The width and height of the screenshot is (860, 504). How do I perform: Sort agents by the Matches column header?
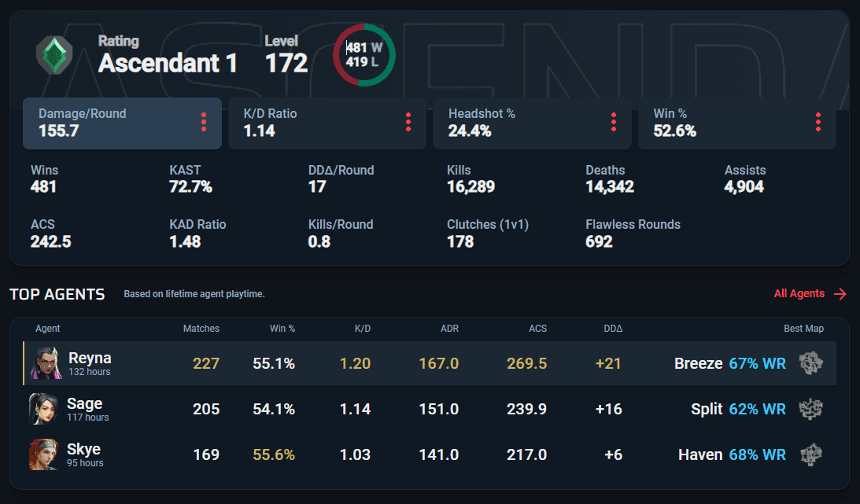(x=201, y=328)
